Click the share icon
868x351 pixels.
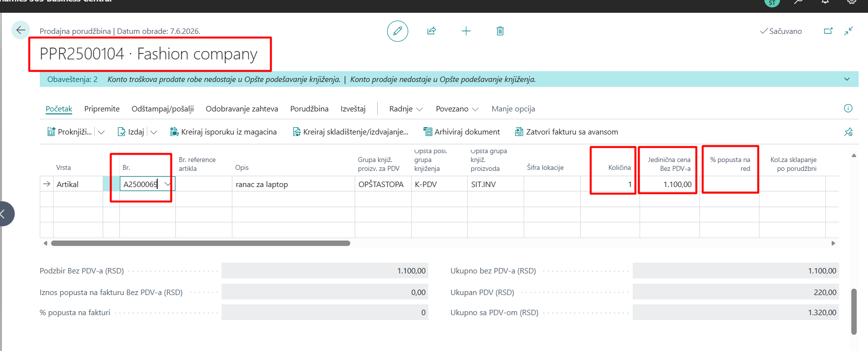click(432, 31)
